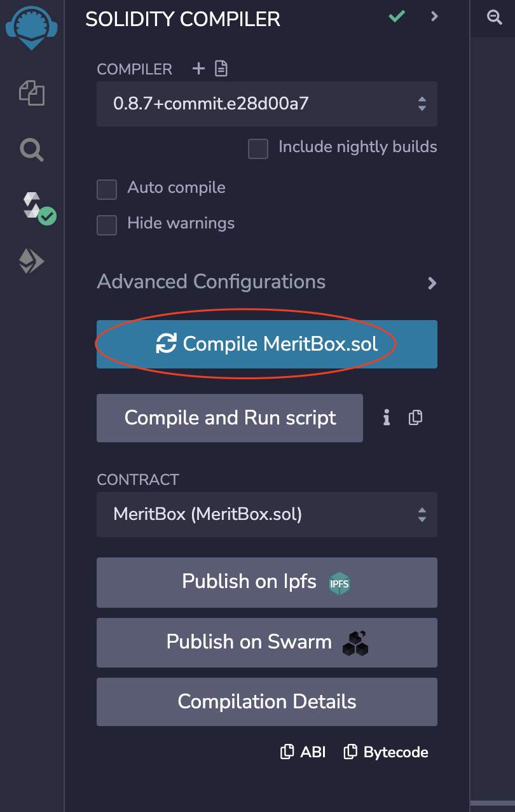Click the script info icon

pyautogui.click(x=386, y=417)
